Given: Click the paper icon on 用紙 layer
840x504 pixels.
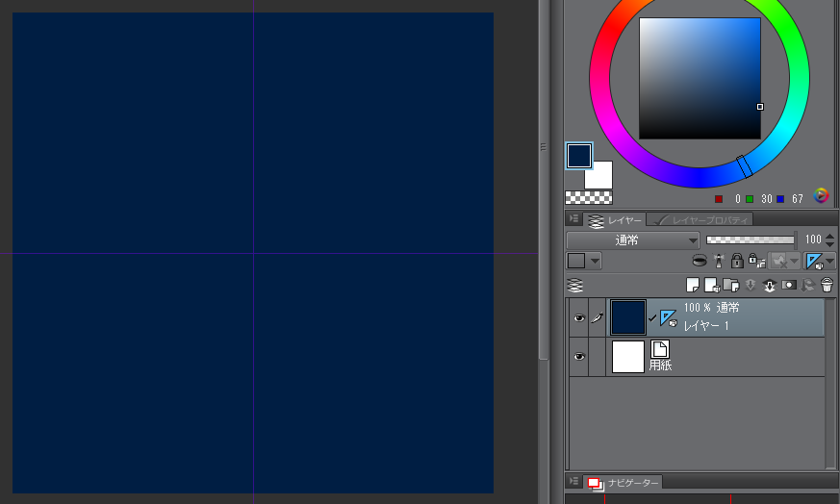Looking at the screenshot, I should click(x=660, y=349).
